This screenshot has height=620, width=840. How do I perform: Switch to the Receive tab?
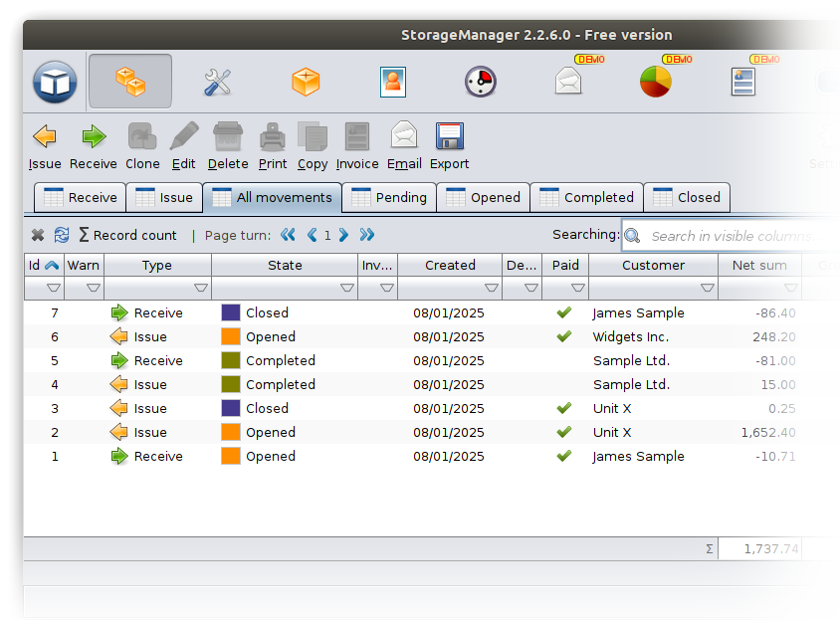point(80,197)
